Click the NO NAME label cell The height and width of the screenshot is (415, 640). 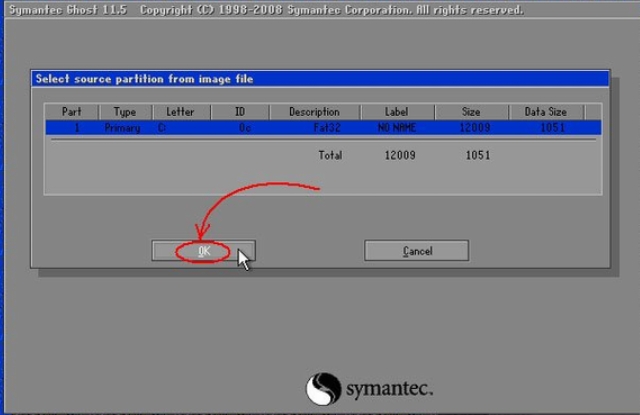click(x=397, y=128)
